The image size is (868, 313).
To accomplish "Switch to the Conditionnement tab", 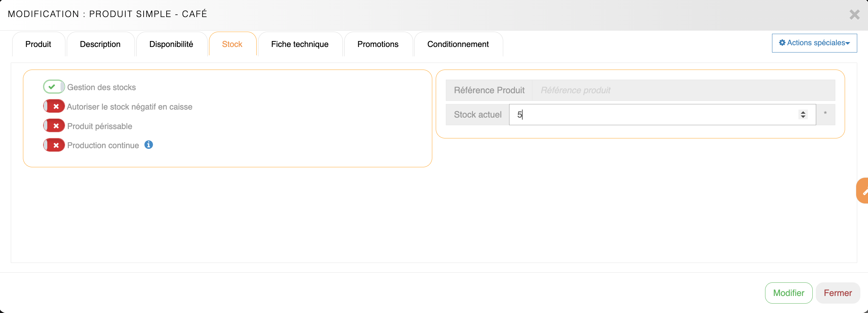I will (458, 45).
